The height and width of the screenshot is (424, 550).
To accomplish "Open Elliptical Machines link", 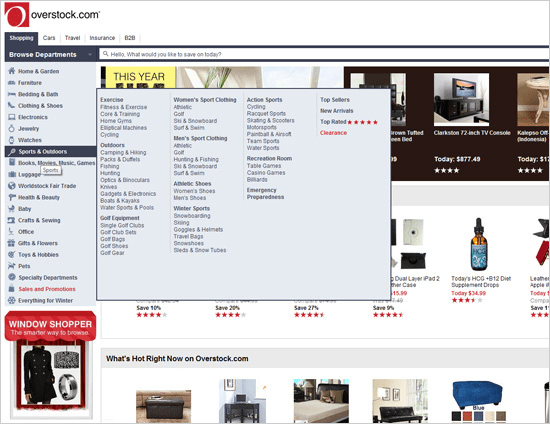I will [123, 128].
